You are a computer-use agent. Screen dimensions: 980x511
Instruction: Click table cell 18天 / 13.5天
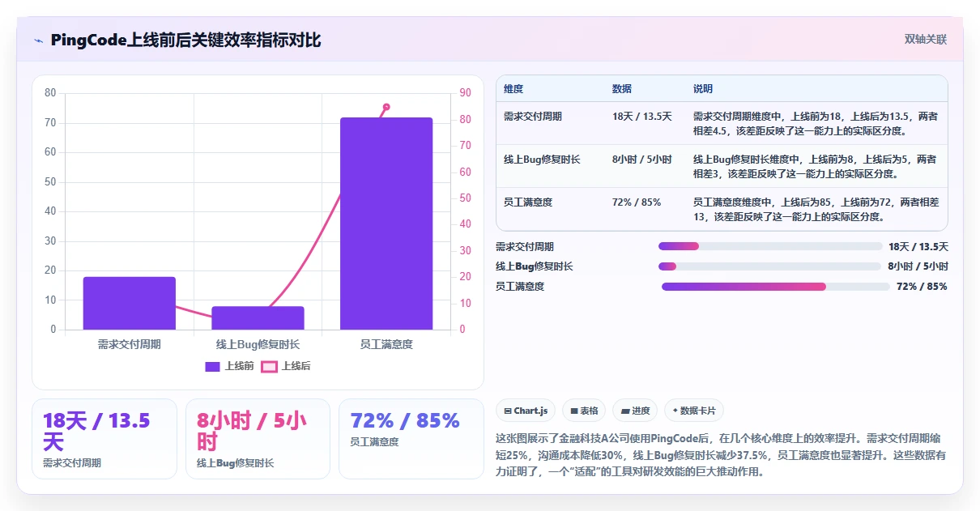[x=642, y=117]
